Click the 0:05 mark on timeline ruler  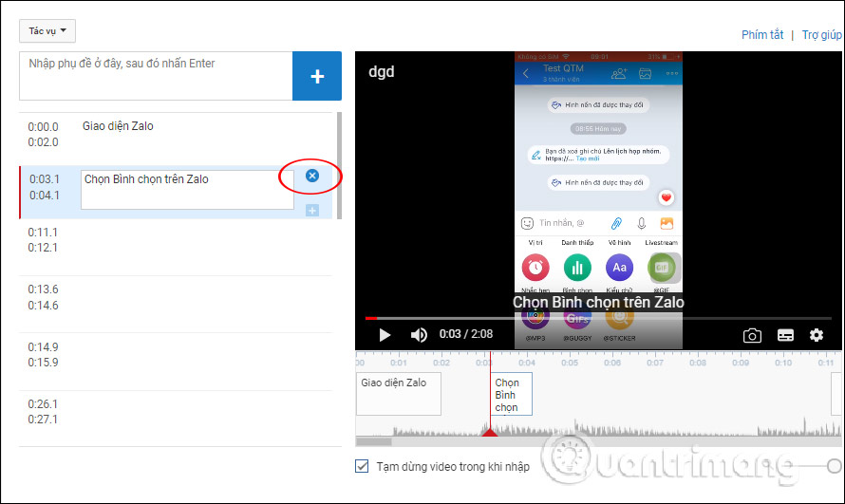pos(569,363)
